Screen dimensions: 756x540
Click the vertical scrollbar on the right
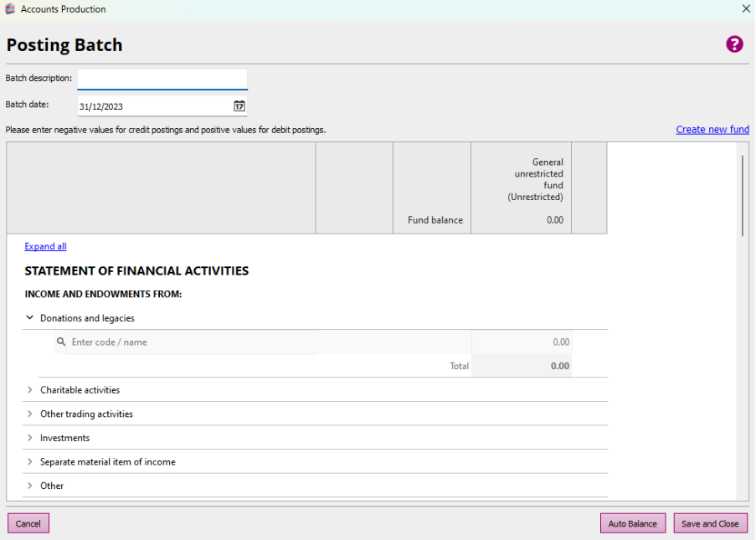coord(742,196)
